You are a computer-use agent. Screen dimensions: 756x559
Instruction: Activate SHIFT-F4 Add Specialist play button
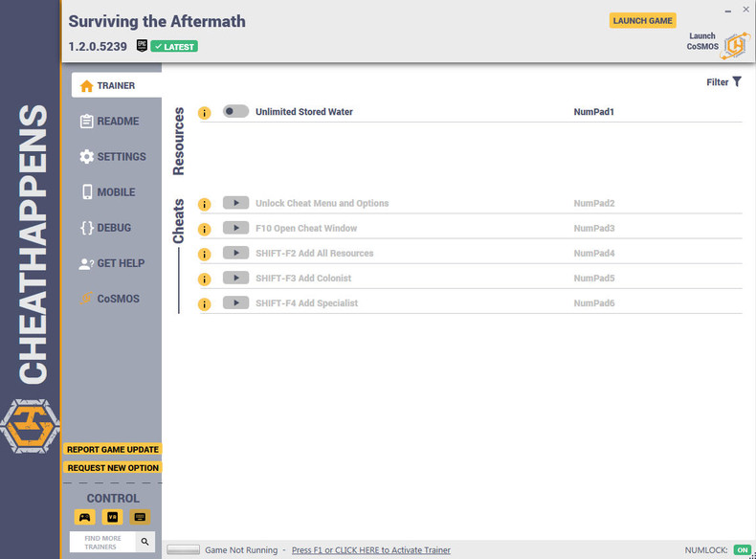[x=235, y=303]
